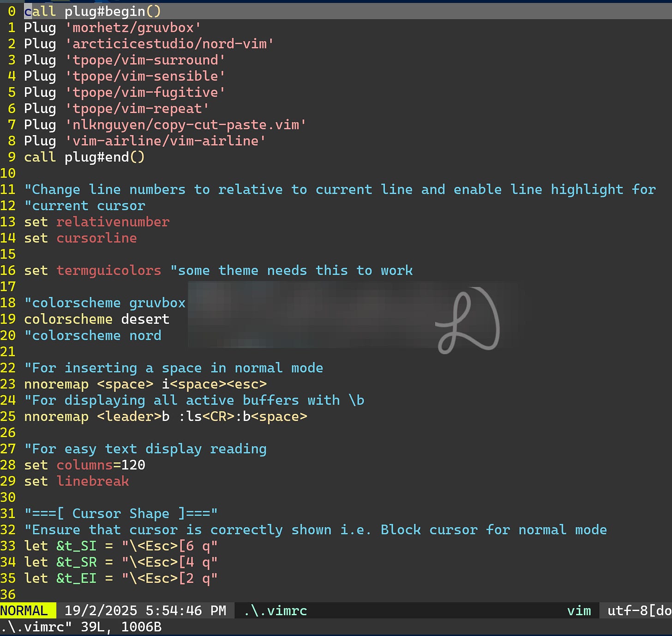The width and height of the screenshot is (672, 636).
Task: Click the &t_SR variable
Action: pyautogui.click(x=77, y=562)
